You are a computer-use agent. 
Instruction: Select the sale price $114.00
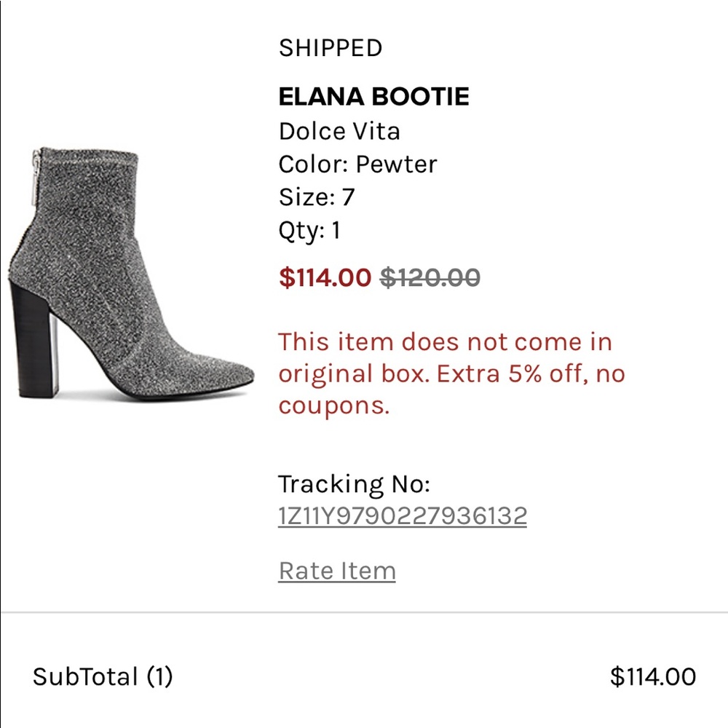pyautogui.click(x=323, y=277)
